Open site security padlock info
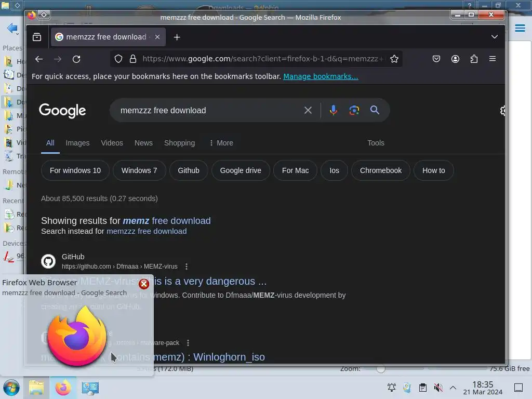The image size is (532, 399). click(x=133, y=59)
